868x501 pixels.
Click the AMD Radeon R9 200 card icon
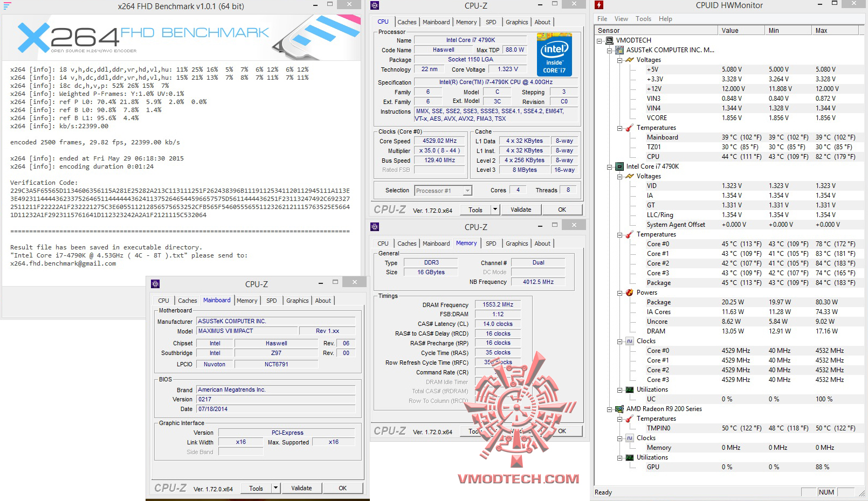pos(619,409)
